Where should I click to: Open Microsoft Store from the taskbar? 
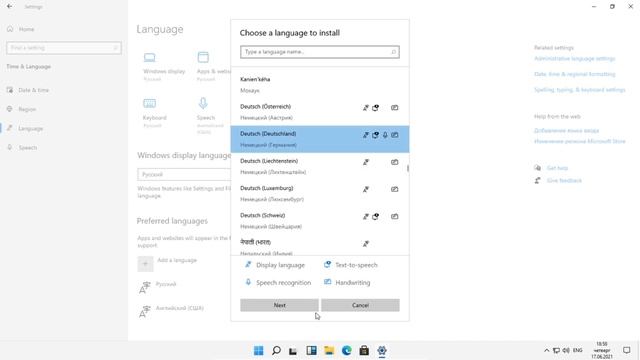364,351
